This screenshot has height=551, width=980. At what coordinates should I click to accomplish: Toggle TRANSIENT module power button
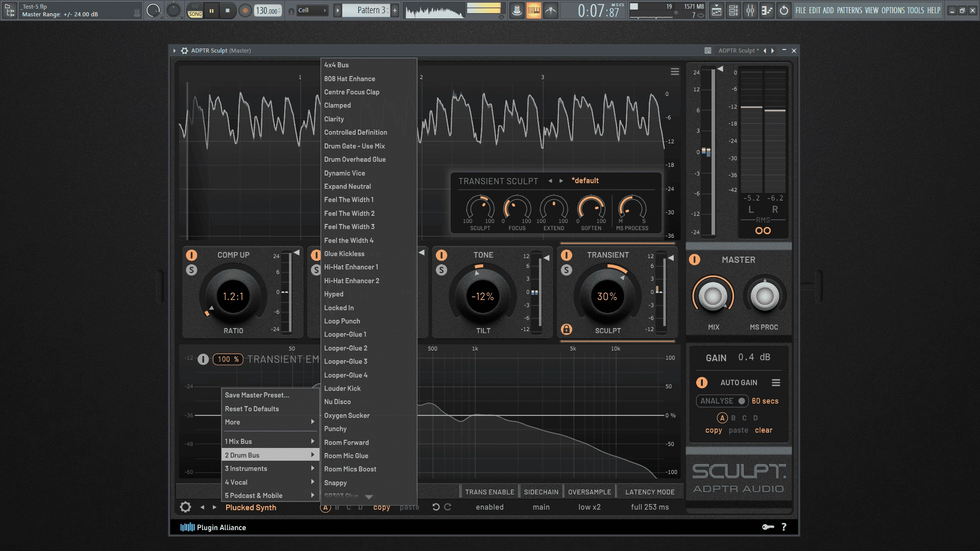567,255
